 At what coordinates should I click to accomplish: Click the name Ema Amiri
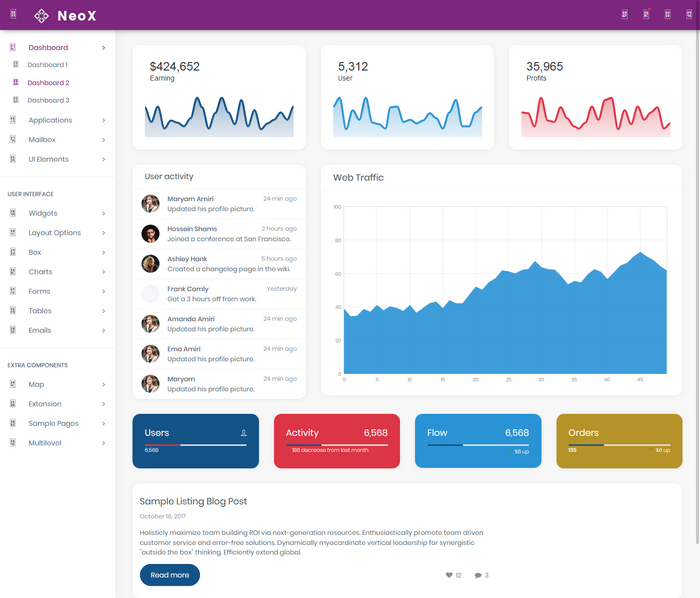pyautogui.click(x=183, y=349)
